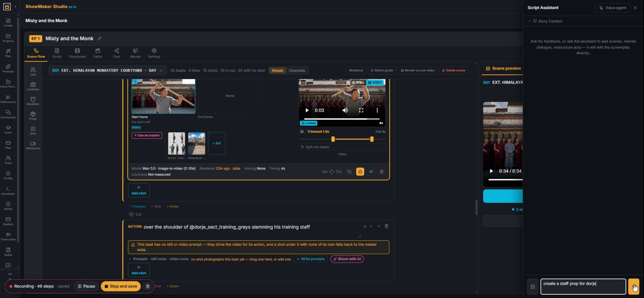The image size is (644, 298).
Task: Open the Storyboard tab
Action: (77, 53)
